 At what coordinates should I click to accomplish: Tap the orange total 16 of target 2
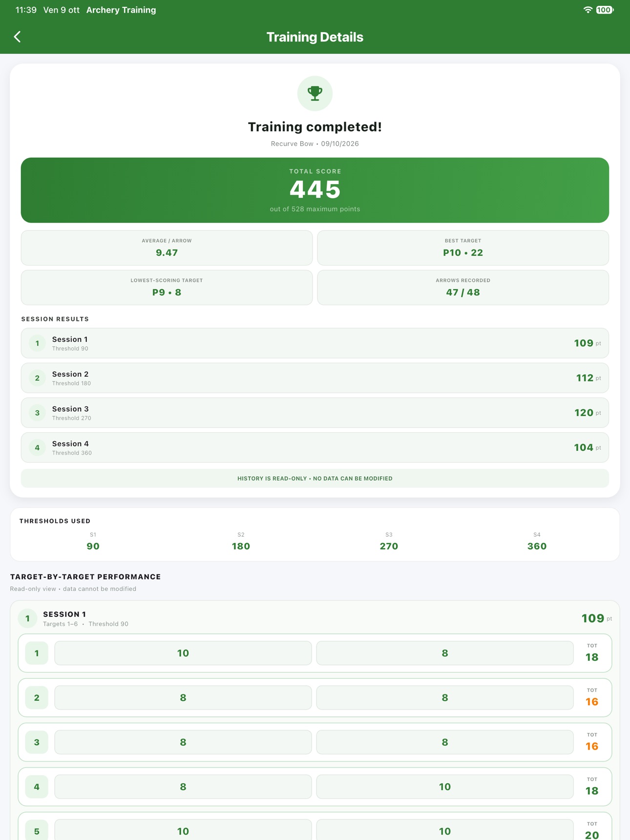coord(592,702)
